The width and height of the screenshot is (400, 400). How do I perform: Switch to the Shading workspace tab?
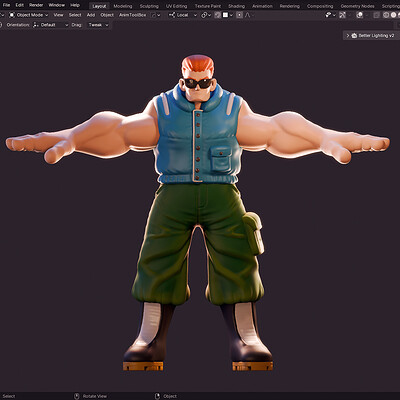[236, 6]
